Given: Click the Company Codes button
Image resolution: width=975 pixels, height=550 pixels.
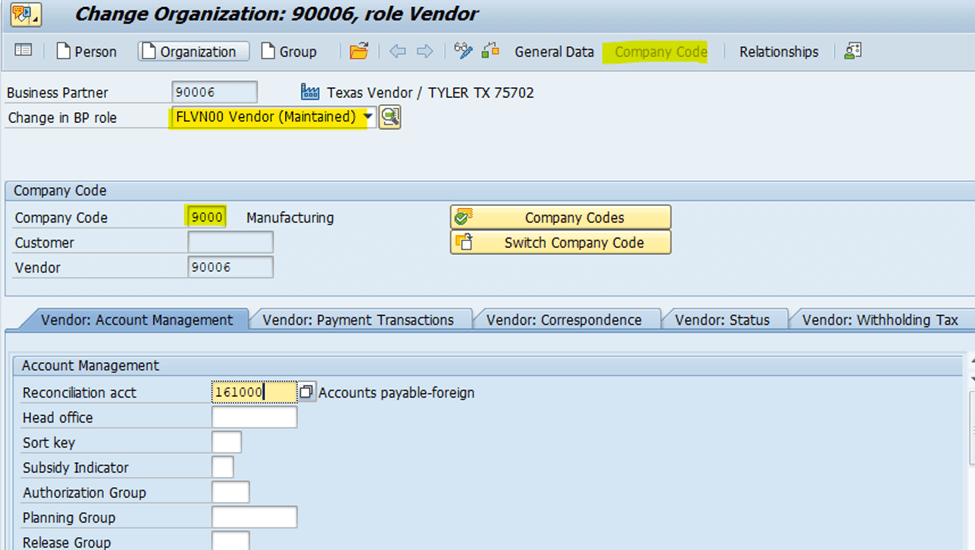Looking at the screenshot, I should click(560, 218).
